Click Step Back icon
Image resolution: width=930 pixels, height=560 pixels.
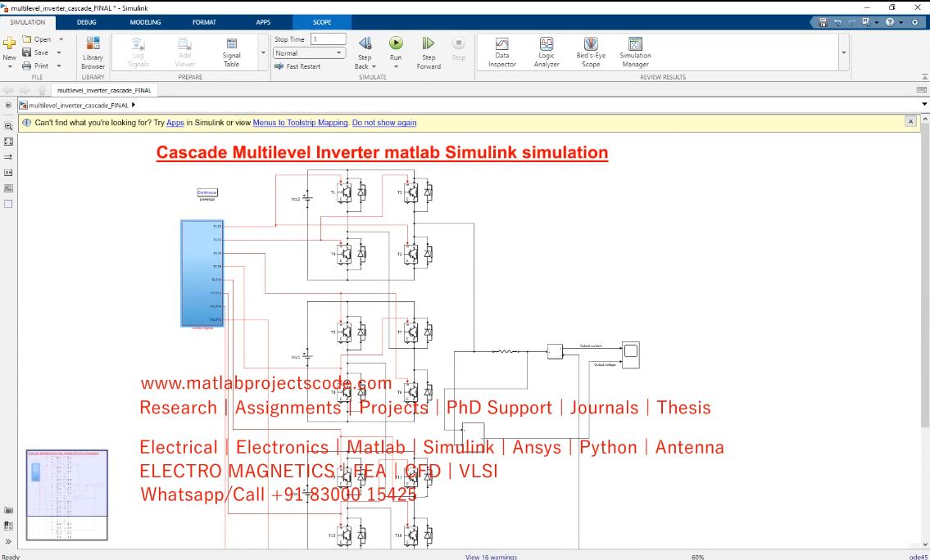coord(365,43)
